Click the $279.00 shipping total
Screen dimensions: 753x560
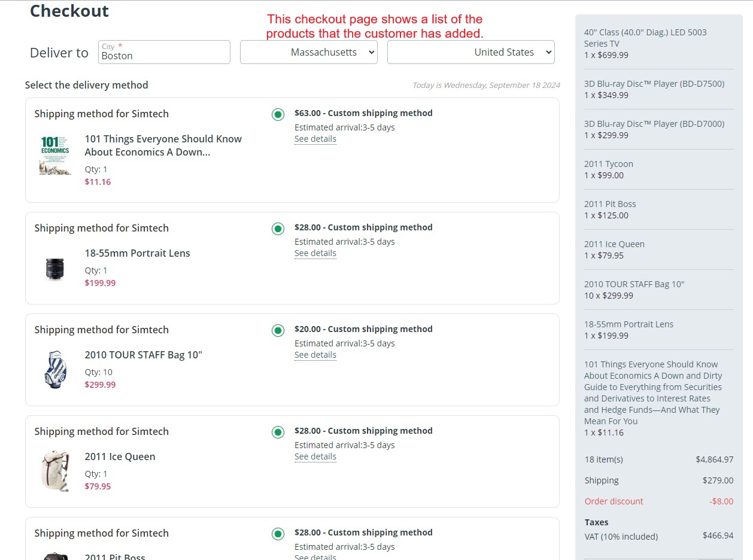718,480
